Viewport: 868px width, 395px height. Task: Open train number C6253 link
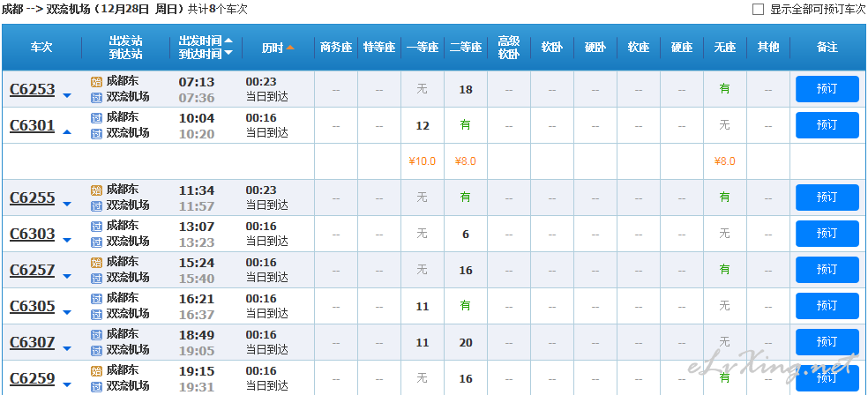[33, 89]
